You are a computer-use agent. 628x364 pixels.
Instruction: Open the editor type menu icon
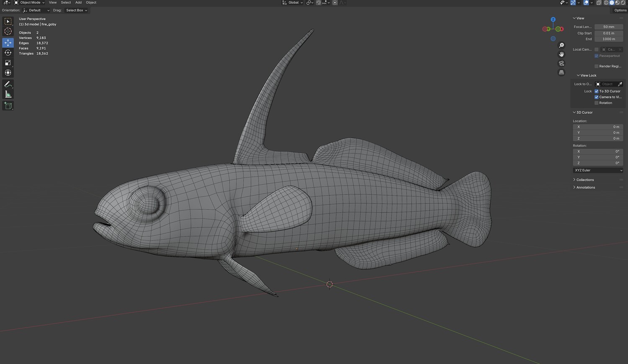coord(7,3)
